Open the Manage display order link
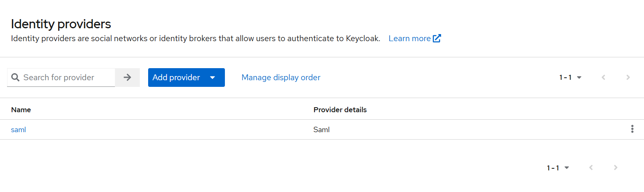This screenshot has height=192, width=644. pos(281,77)
